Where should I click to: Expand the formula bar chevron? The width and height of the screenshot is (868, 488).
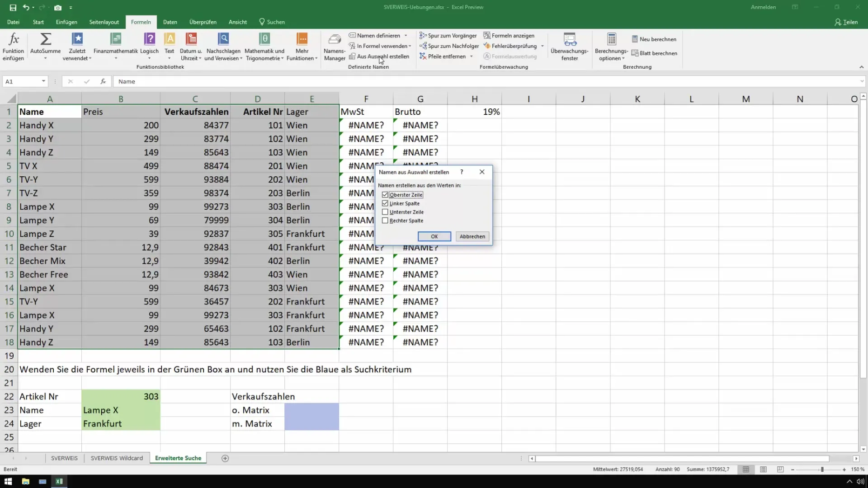(862, 81)
